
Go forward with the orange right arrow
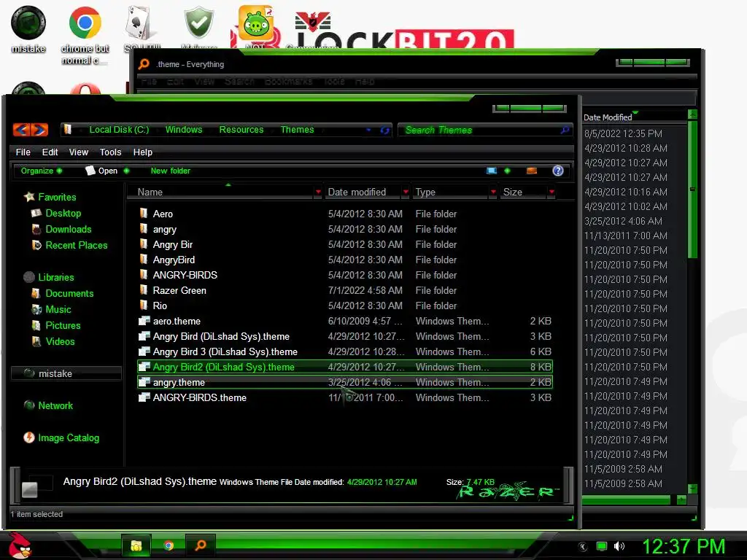pos(39,130)
